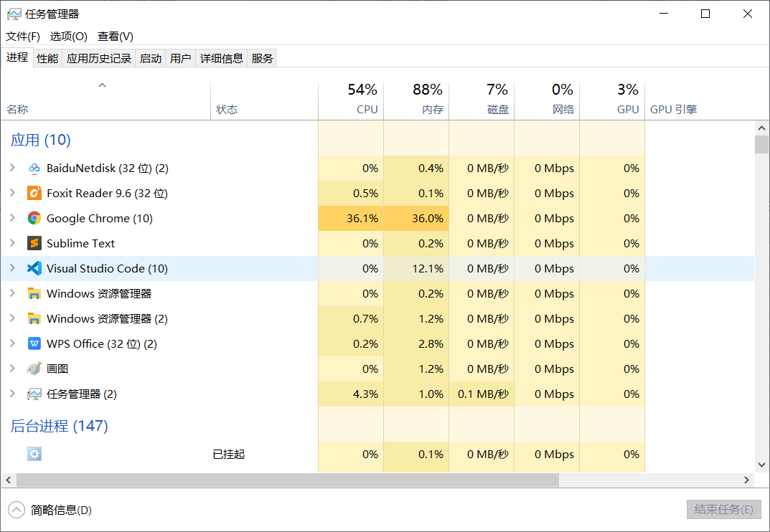Open the 查看(V) menu

pos(116,37)
